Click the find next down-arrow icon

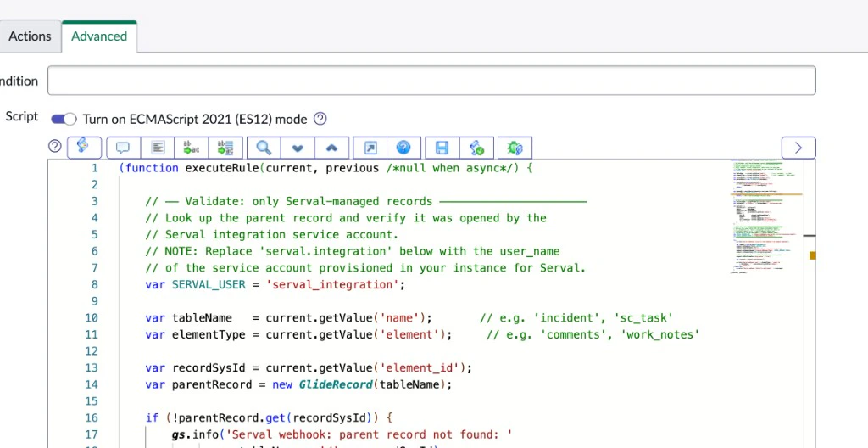click(x=298, y=148)
